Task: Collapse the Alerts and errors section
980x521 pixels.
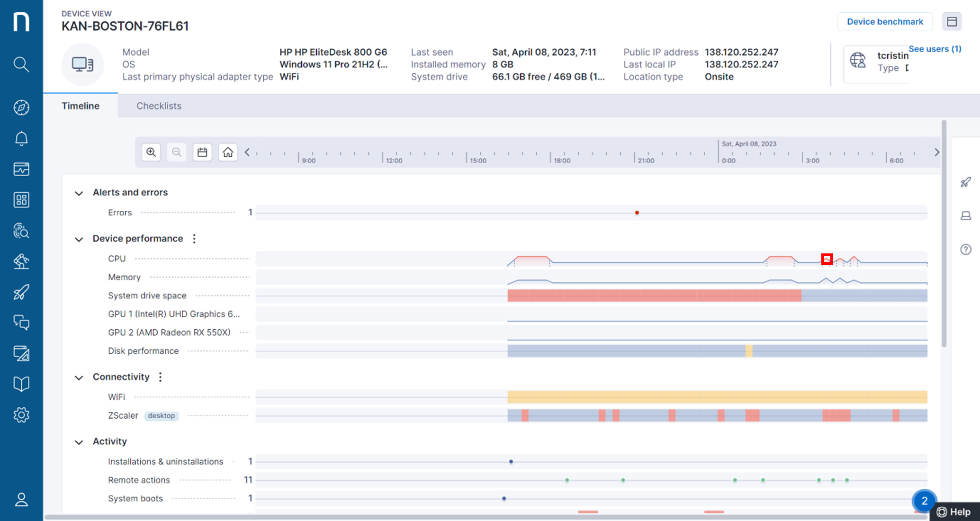Action: [79, 193]
